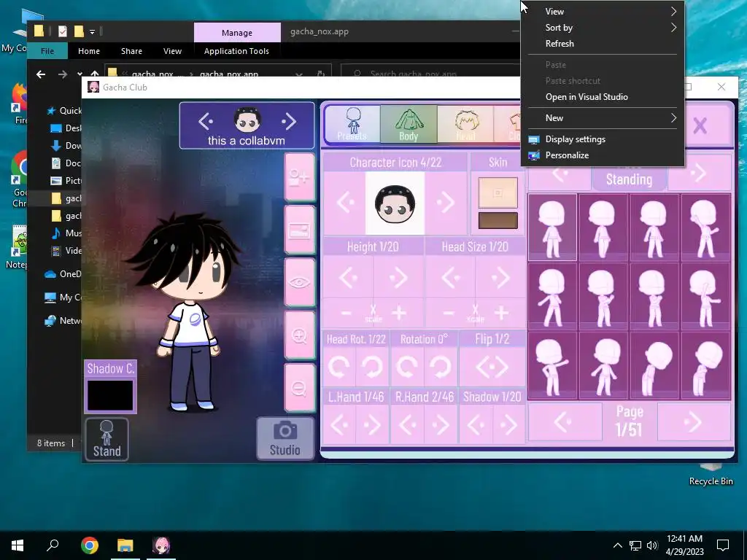Viewport: 747px width, 560px height.
Task: Zoom out with the magnifier minus button
Action: (x=299, y=388)
